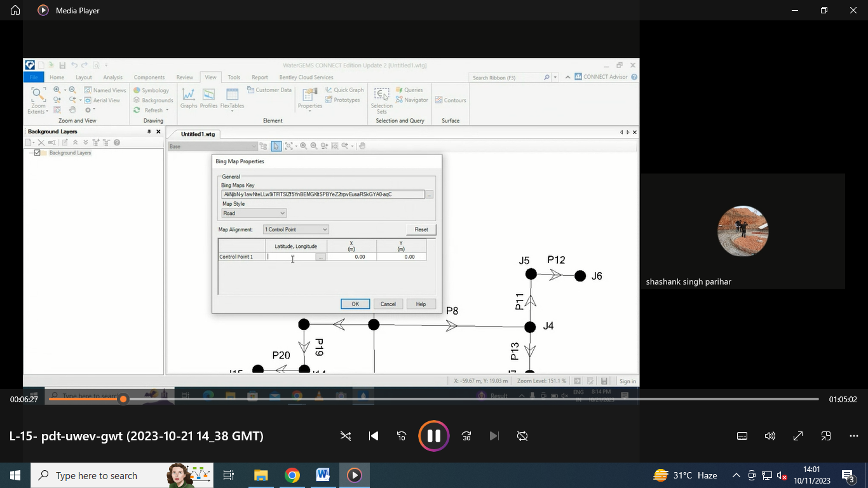Open FlexTables in the ribbon
The width and height of the screenshot is (868, 488).
(x=232, y=98)
